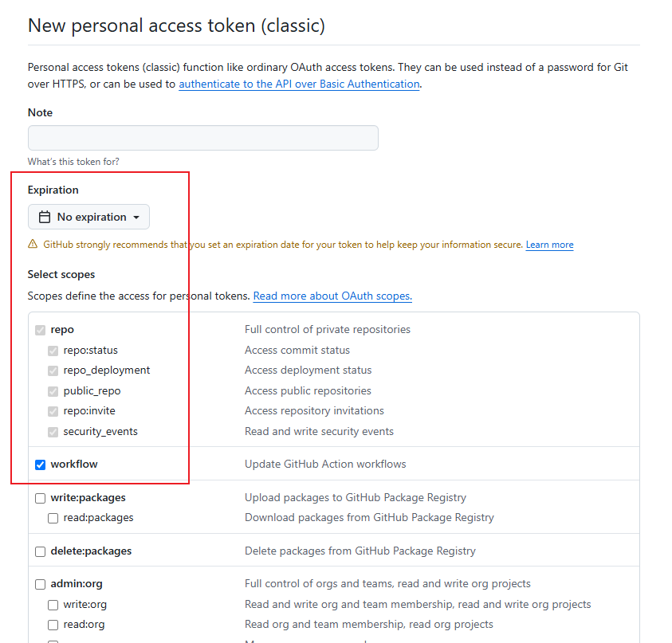Click the repo_deployment checkbox

coord(53,371)
